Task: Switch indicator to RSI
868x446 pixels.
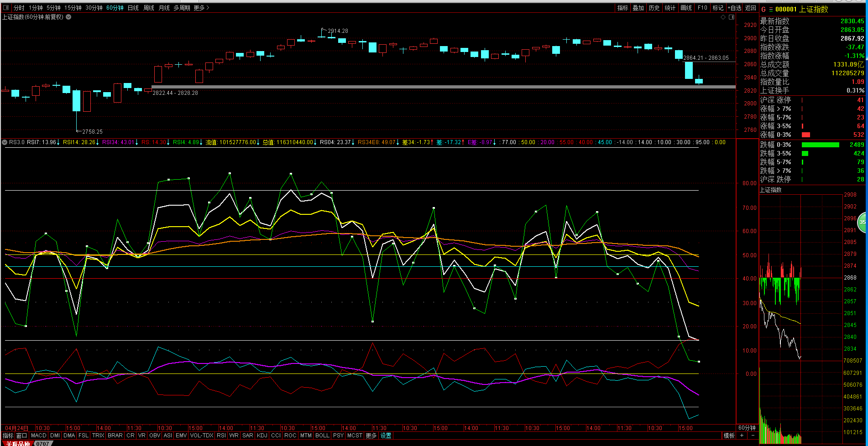Action: pyautogui.click(x=221, y=436)
